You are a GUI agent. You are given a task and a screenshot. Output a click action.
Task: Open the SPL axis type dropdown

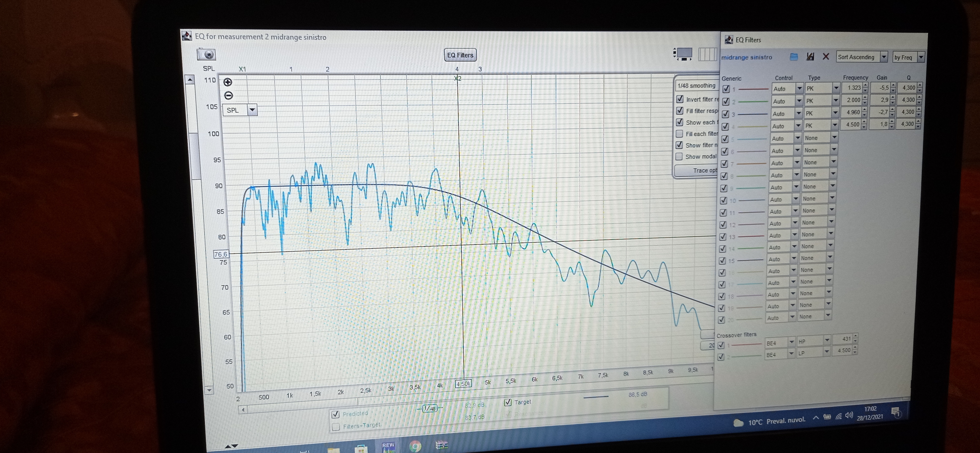pyautogui.click(x=240, y=110)
